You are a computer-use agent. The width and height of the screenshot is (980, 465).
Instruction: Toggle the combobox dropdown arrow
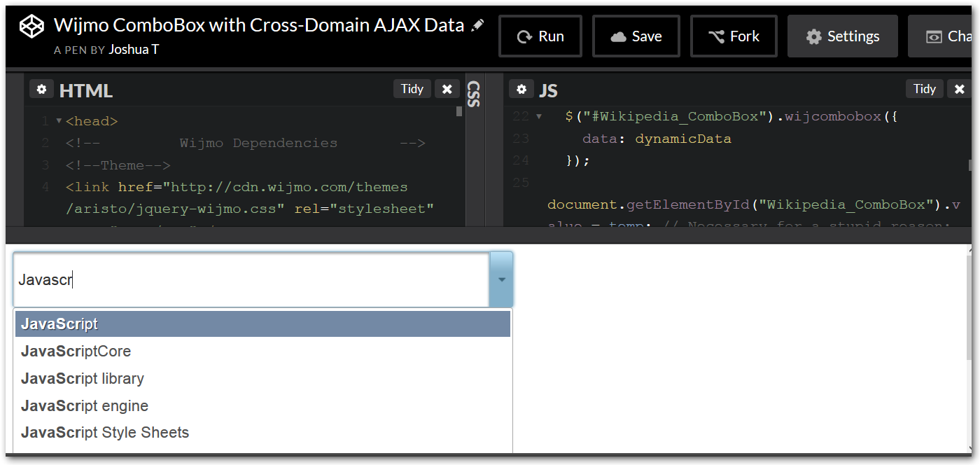click(501, 279)
